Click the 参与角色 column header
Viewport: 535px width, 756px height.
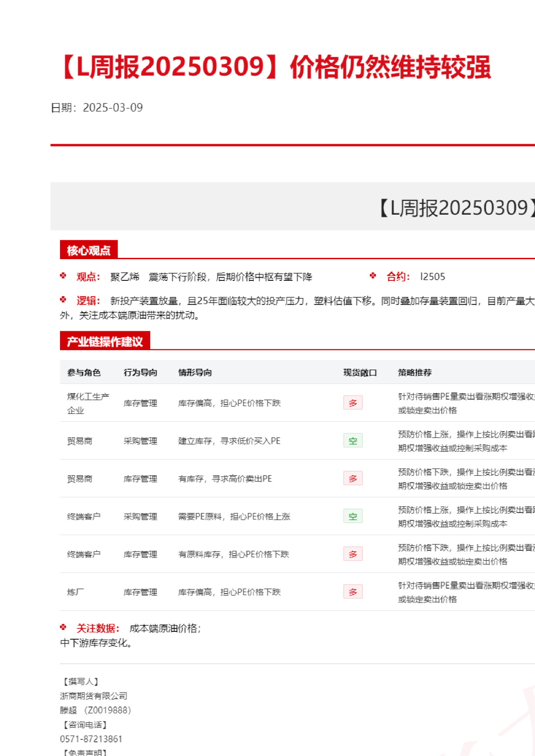[x=84, y=373]
